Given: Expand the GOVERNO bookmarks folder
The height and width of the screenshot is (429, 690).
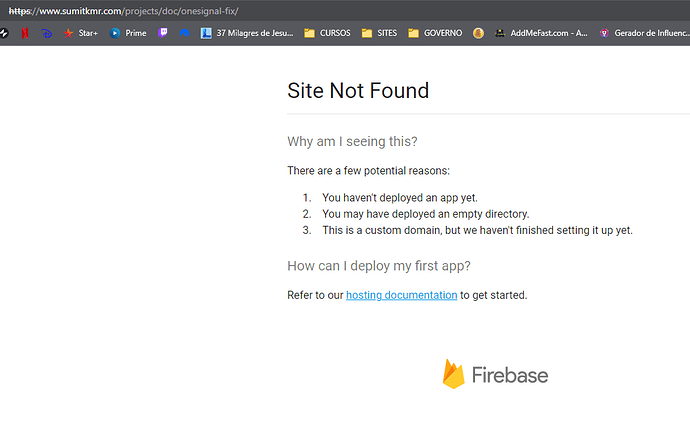Looking at the screenshot, I should click(435, 33).
